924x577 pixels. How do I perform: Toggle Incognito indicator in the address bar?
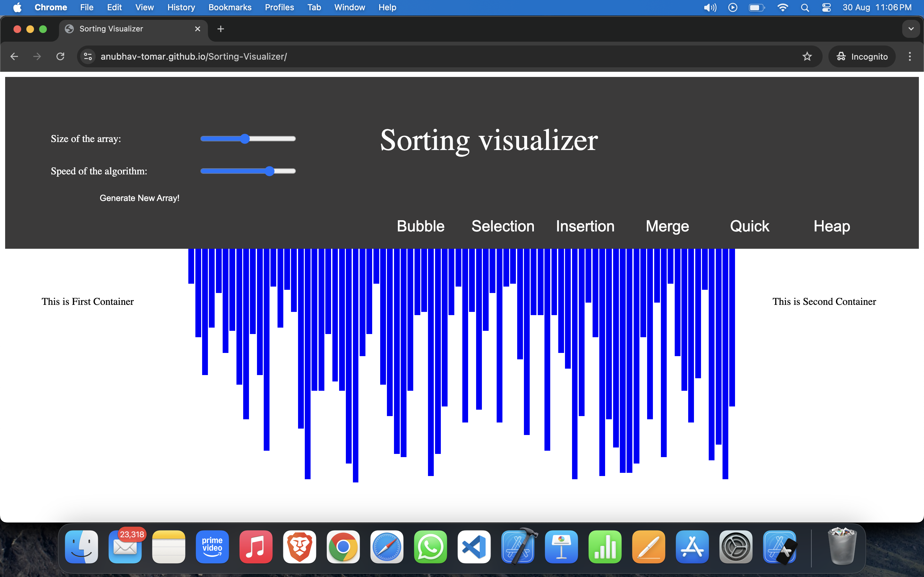[x=862, y=56]
